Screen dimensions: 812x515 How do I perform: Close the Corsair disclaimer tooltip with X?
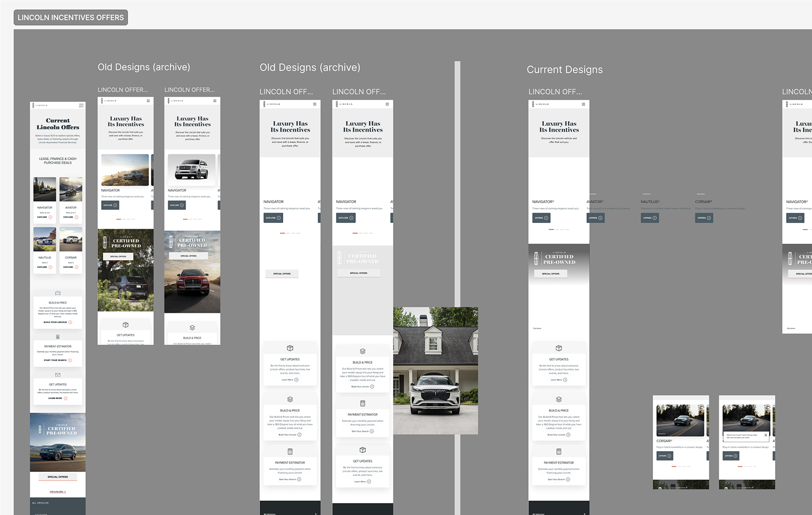[x=765, y=435]
